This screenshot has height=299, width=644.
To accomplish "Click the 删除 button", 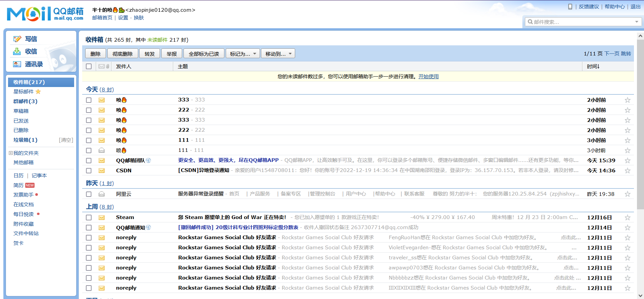I will [x=96, y=53].
